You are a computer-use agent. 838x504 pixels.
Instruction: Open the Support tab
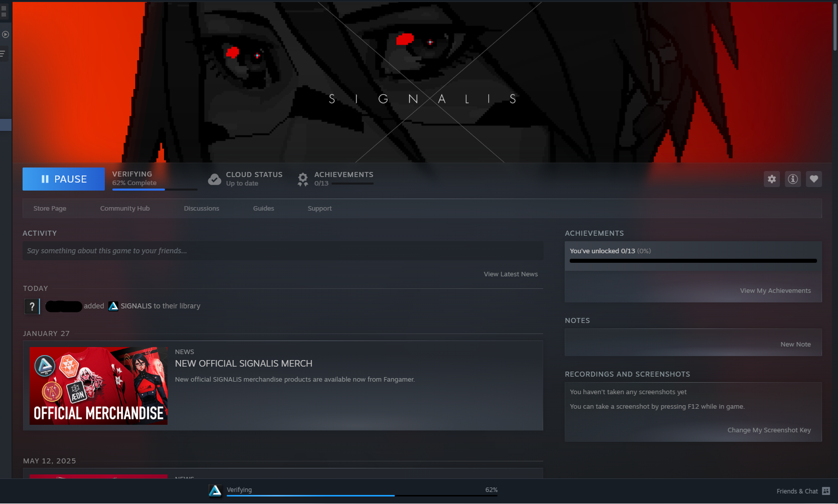[x=320, y=209]
